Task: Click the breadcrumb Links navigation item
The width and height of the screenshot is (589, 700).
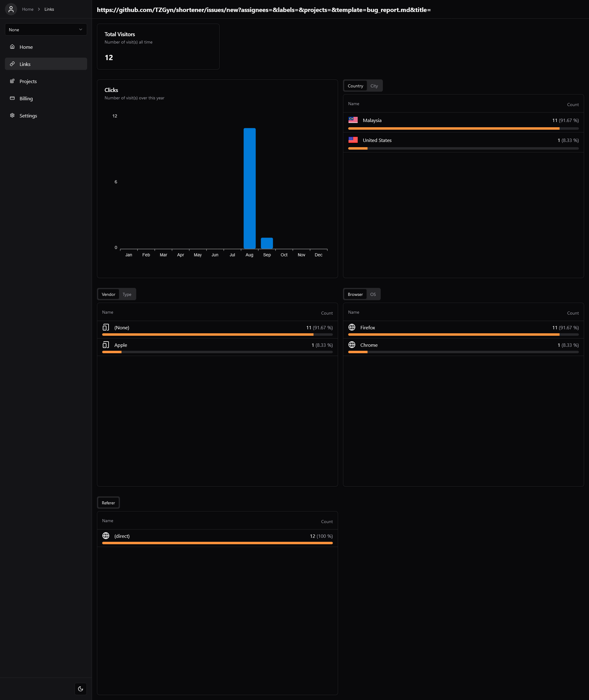Action: coord(49,9)
